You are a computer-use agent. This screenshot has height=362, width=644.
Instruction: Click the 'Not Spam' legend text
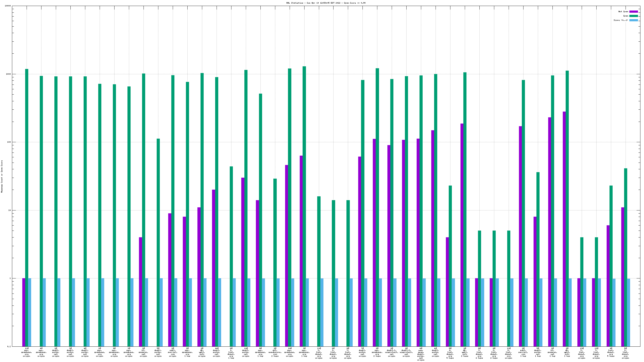[623, 11]
